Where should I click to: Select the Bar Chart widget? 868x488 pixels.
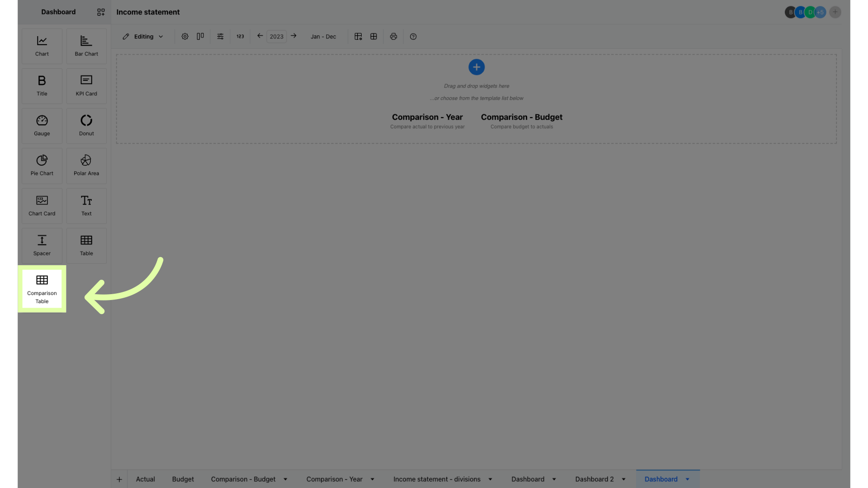click(x=86, y=46)
